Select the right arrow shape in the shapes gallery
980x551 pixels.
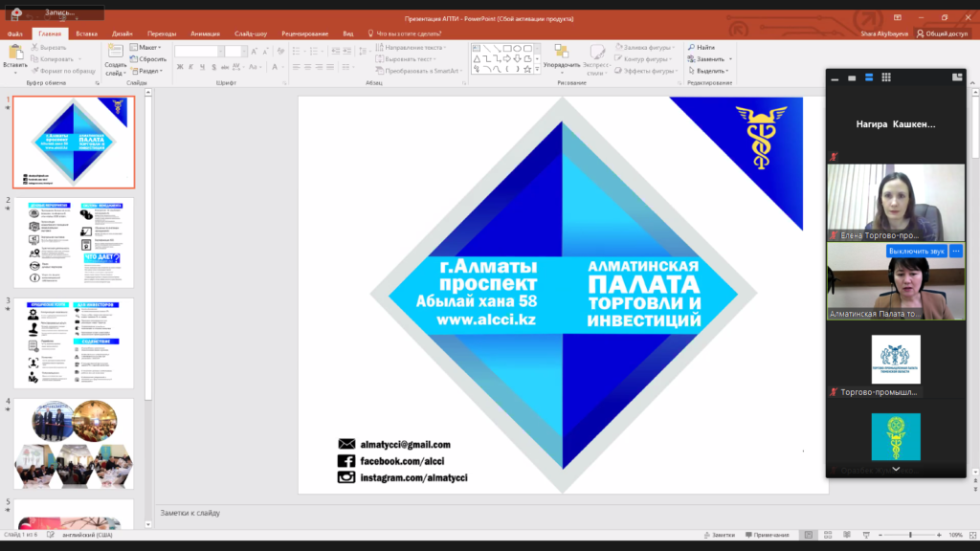pos(507,58)
